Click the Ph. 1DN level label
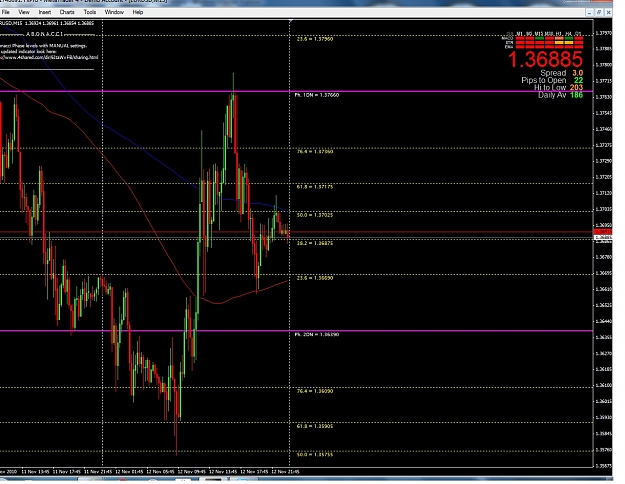 [316, 95]
